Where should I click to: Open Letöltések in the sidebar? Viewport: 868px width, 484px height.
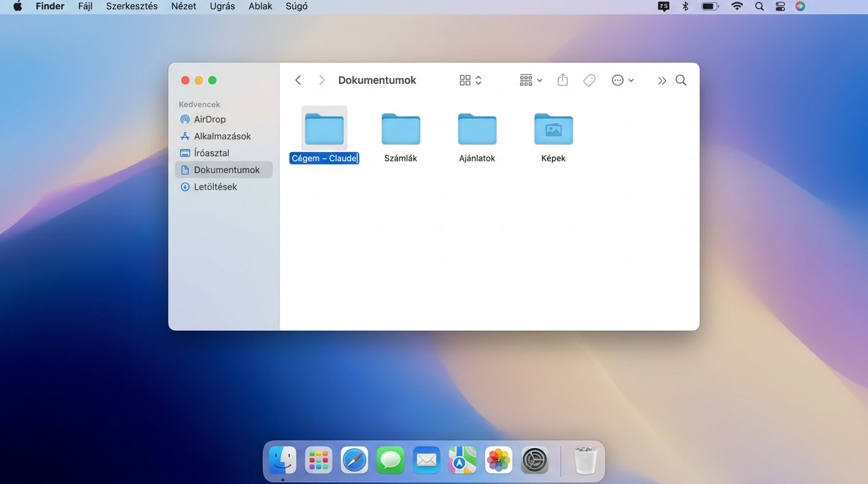pyautogui.click(x=224, y=187)
